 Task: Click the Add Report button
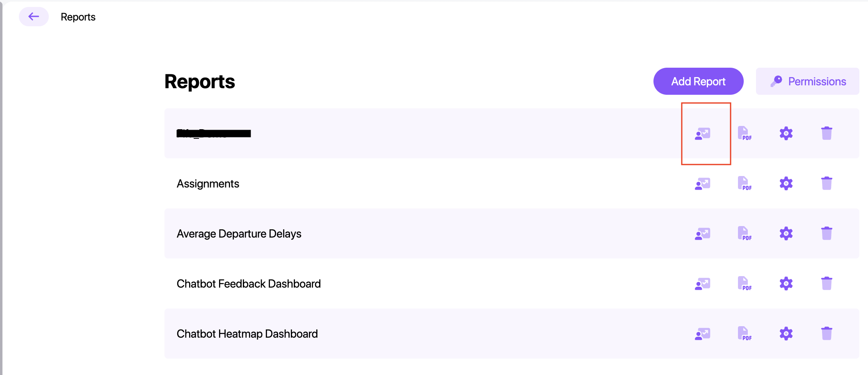(698, 81)
